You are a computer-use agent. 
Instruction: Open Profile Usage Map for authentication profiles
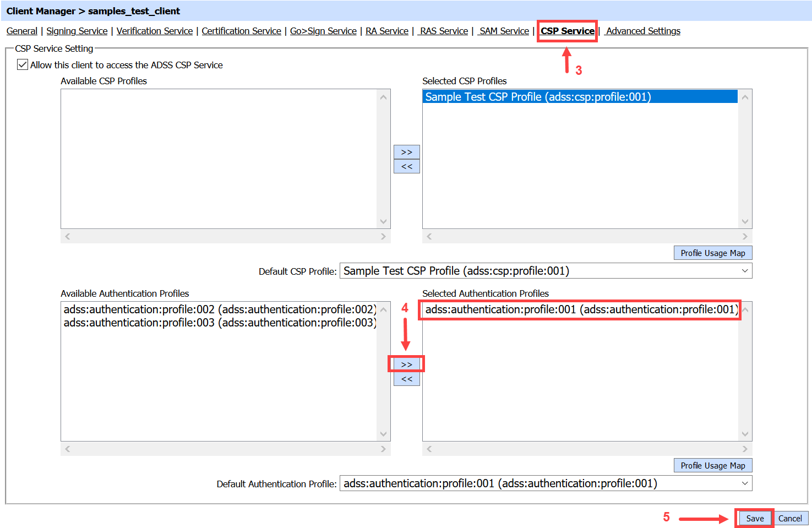click(x=712, y=465)
